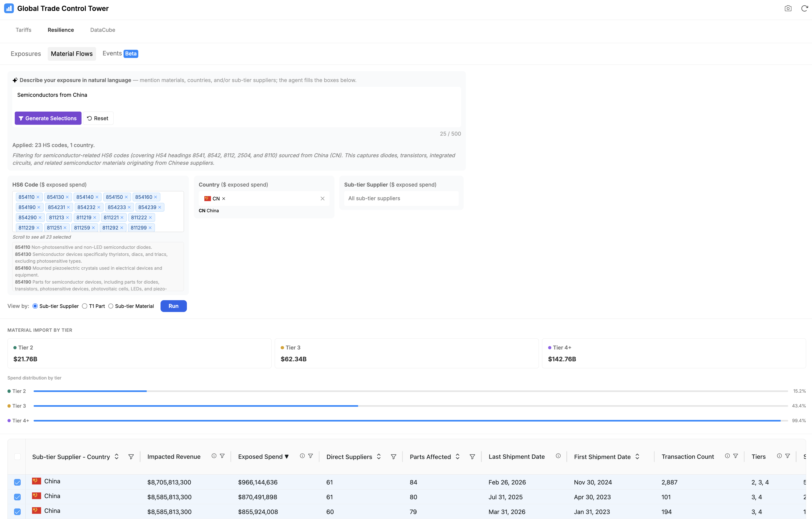Click the Generate Selections button

(x=48, y=118)
